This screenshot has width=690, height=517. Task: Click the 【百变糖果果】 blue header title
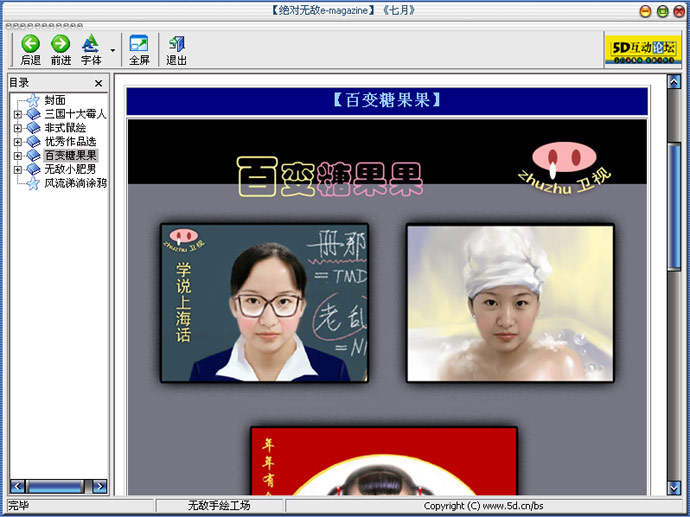(387, 101)
